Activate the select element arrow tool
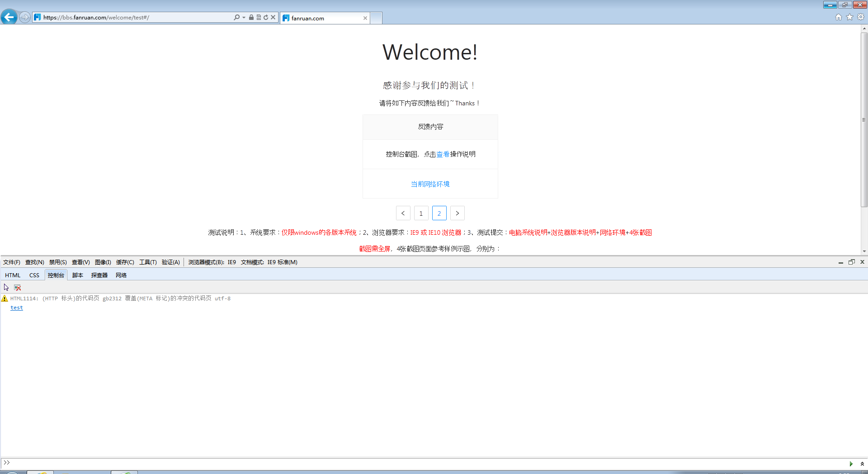868x474 pixels. pos(6,287)
